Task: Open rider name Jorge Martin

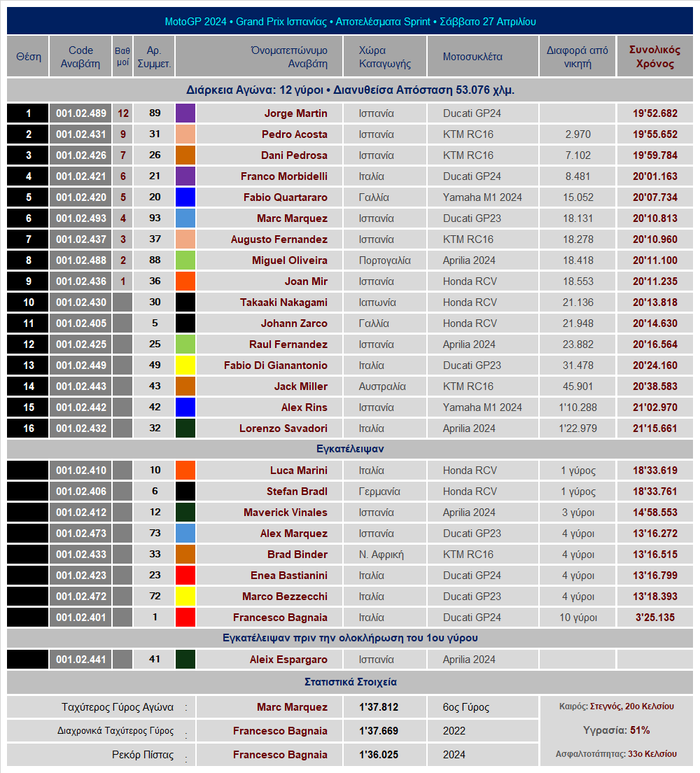Action: [x=296, y=113]
